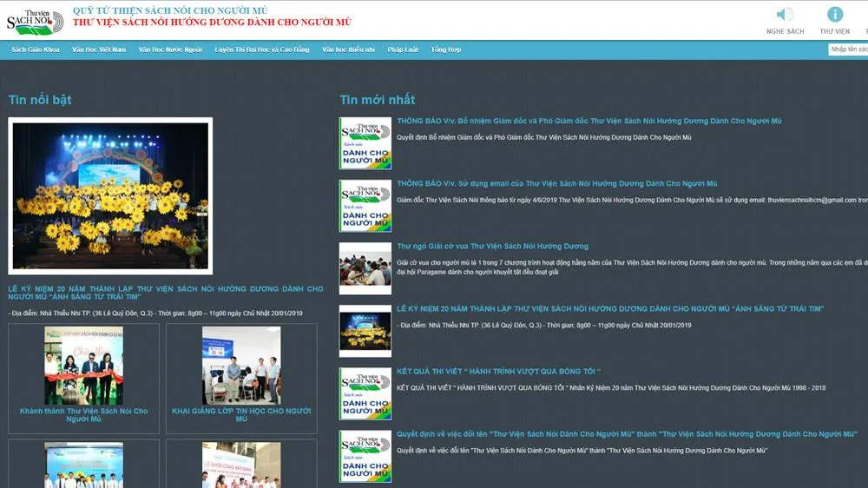Image resolution: width=868 pixels, height=488 pixels.
Task: Click the Tin mới nhất heading
Action: pos(377,100)
